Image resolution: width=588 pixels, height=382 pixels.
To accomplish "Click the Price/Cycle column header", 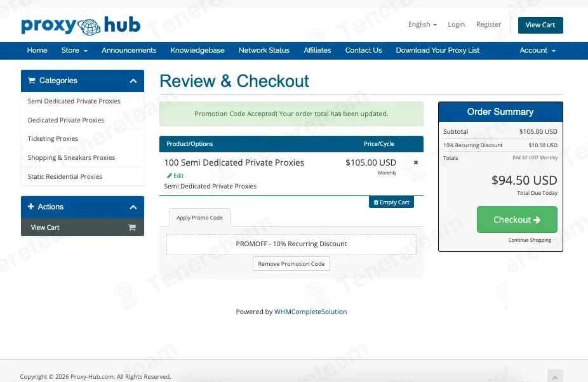I will [378, 144].
